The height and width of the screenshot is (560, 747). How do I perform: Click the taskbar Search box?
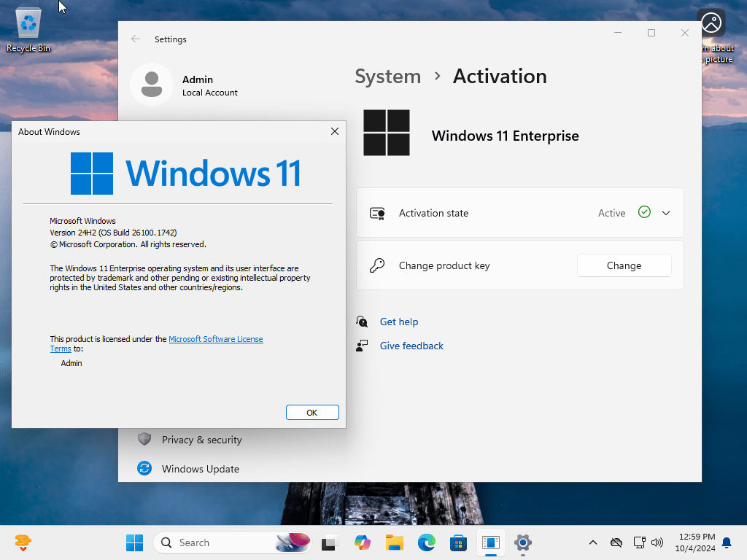point(233,542)
